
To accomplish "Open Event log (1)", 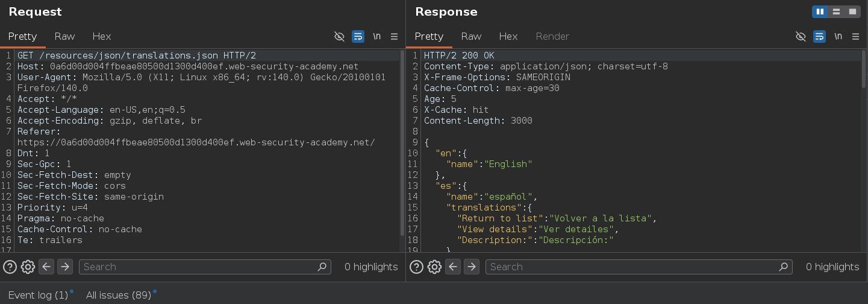I will point(38,295).
